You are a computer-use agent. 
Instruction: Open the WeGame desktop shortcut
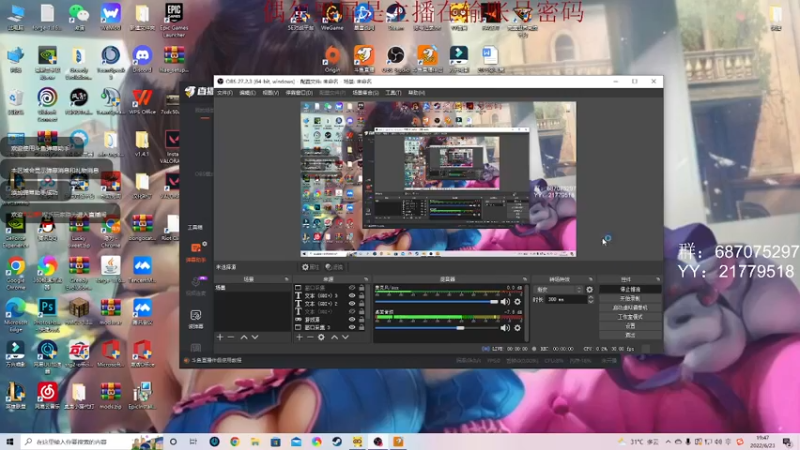332,17
